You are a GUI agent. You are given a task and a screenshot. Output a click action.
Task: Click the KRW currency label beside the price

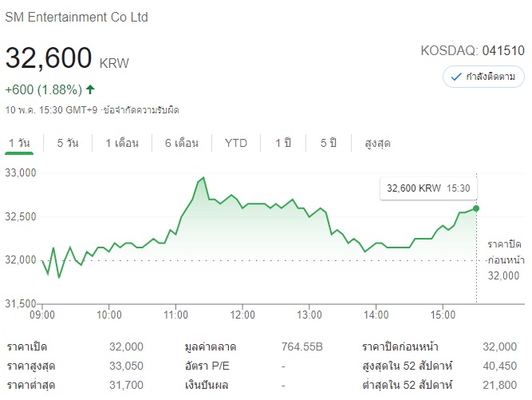[114, 64]
